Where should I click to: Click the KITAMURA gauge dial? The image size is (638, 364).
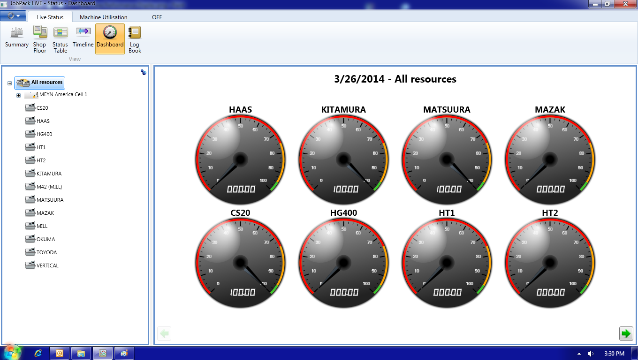pos(343,159)
